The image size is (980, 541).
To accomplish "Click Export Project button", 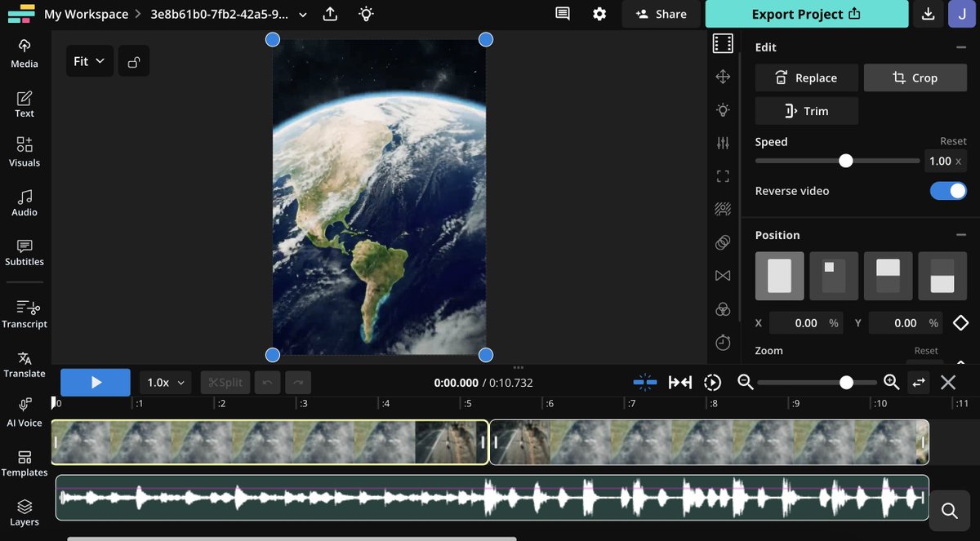I will click(807, 14).
